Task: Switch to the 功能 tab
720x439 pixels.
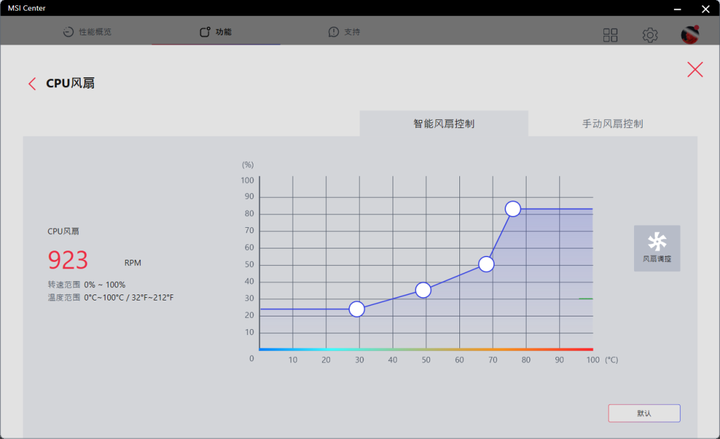Action: point(216,32)
